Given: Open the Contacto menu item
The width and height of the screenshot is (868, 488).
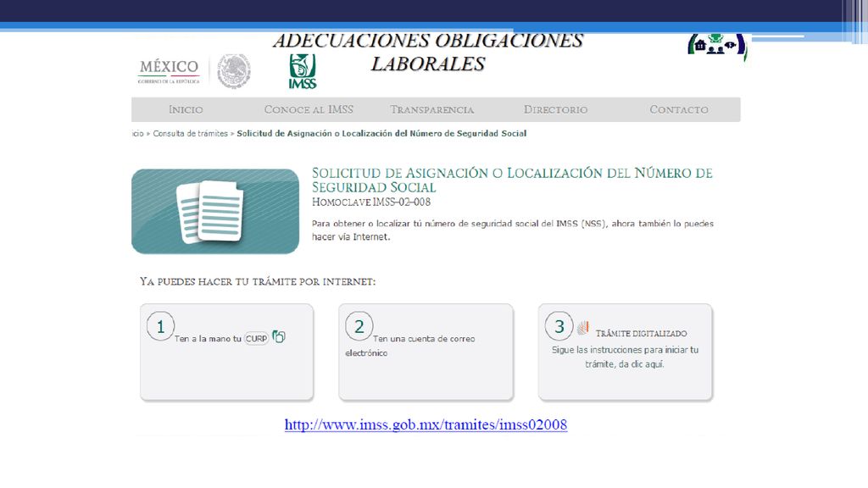Looking at the screenshot, I should click(x=679, y=109).
